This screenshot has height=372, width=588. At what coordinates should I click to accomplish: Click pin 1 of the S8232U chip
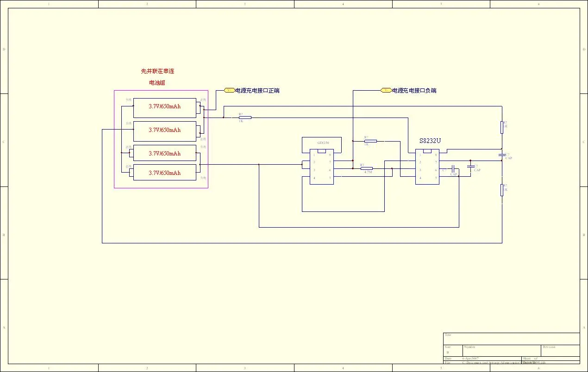pyautogui.click(x=420, y=155)
